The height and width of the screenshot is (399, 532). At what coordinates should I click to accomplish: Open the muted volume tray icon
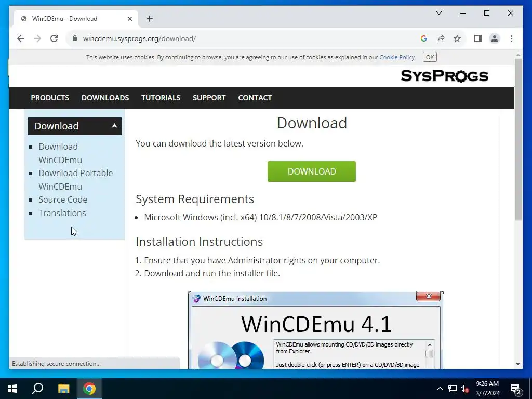point(464,389)
